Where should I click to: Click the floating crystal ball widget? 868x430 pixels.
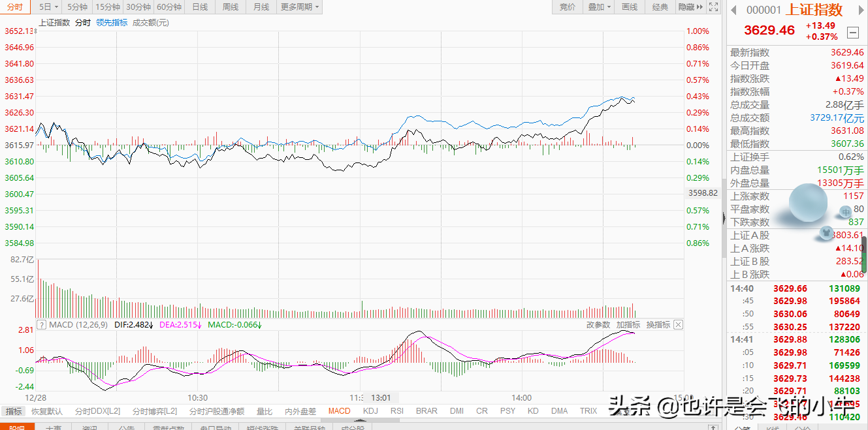(809, 203)
